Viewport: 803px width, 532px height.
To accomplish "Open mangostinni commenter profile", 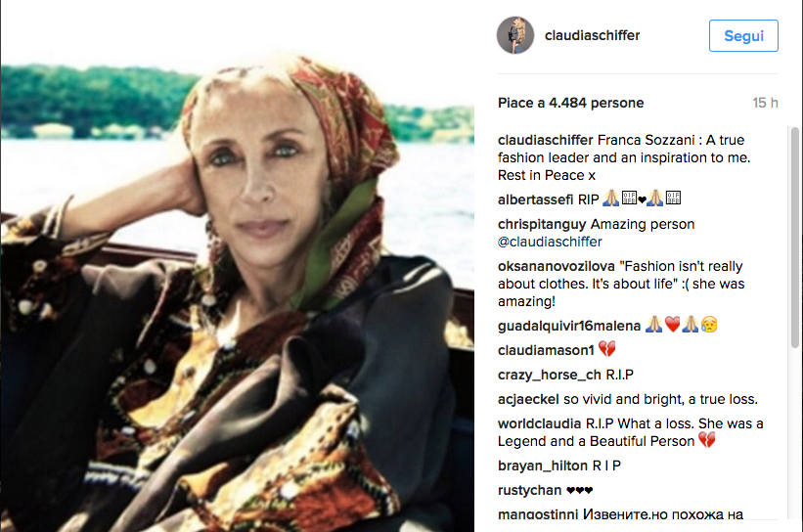I will click(538, 514).
